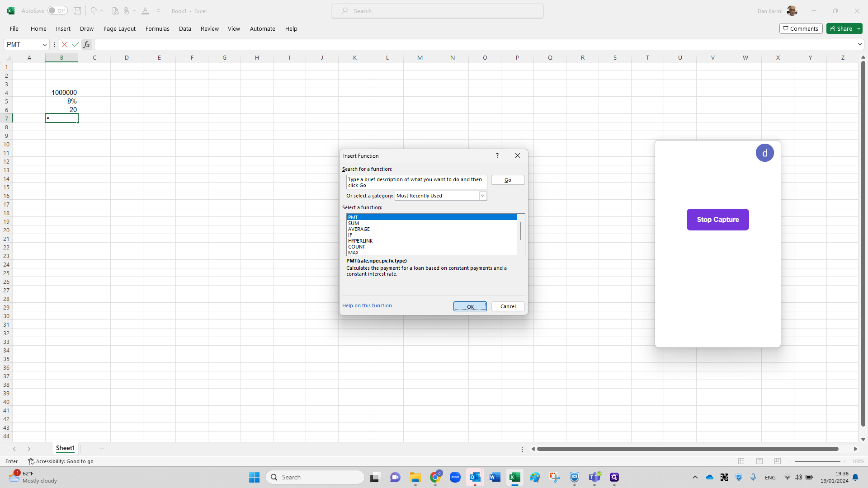Click the function search description box
The height and width of the screenshot is (488, 868).
(416, 182)
